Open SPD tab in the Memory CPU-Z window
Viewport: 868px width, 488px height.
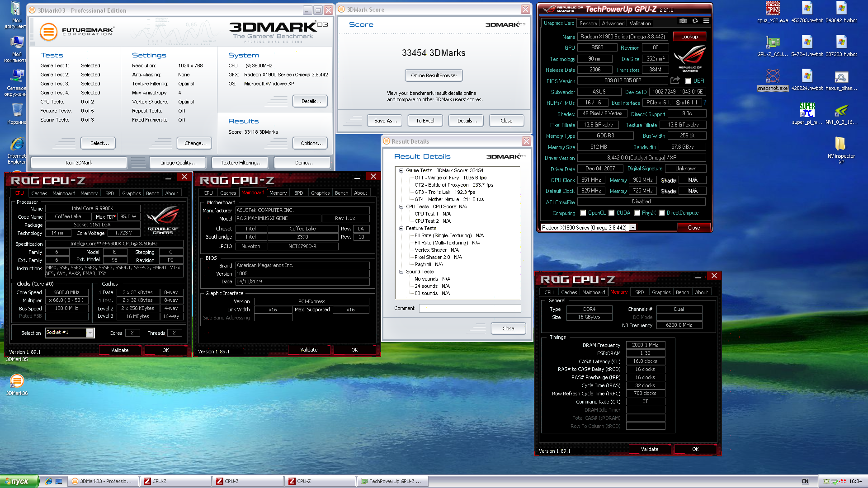tap(639, 292)
